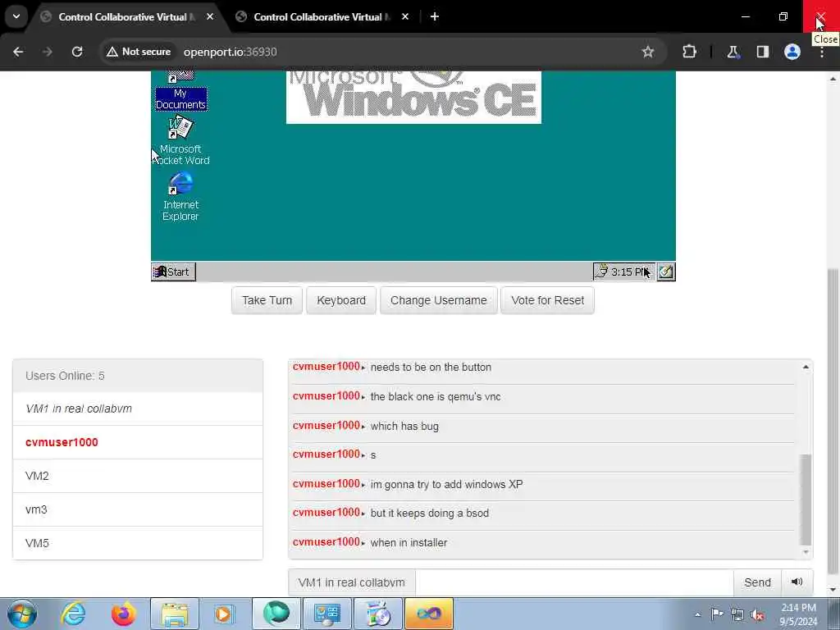Open the browser Extensions puzzle icon

click(x=689, y=52)
